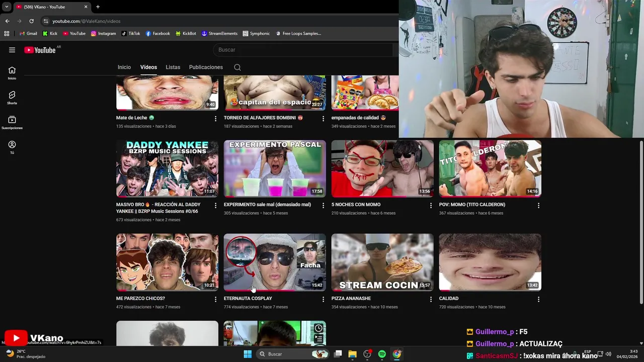
Task: Open options menu for PIZZA ANANASHE
Action: coord(431,299)
